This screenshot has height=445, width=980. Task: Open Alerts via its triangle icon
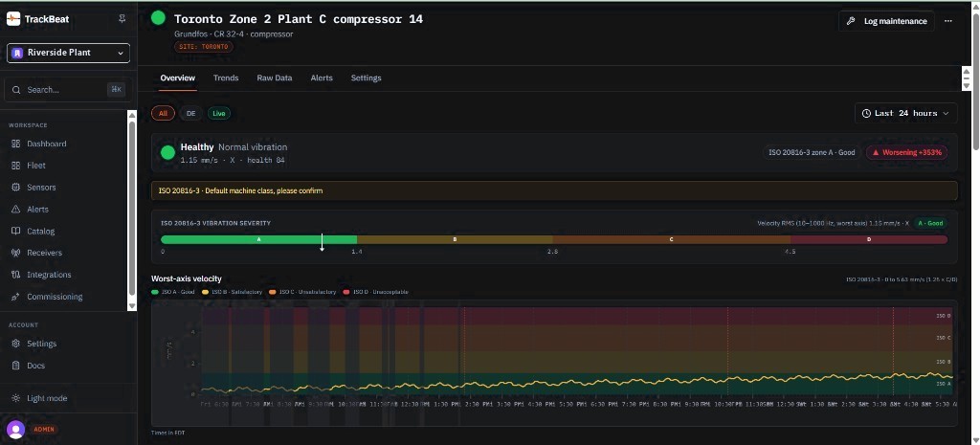click(x=15, y=210)
